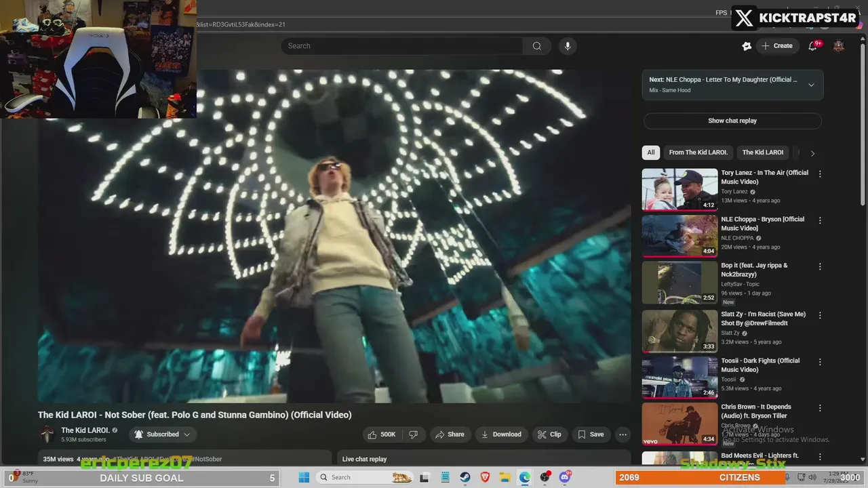Open more actions ellipsis under video
The height and width of the screenshot is (488, 868).
click(623, 434)
